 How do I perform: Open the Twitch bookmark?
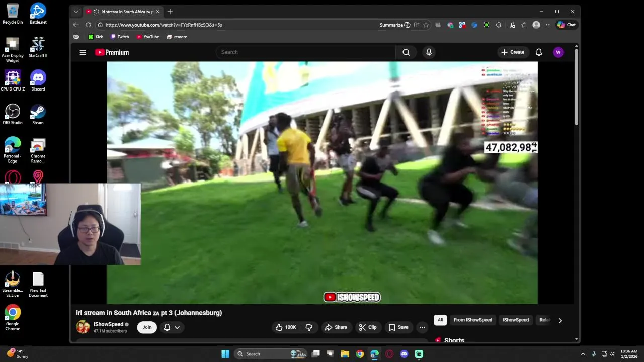click(x=120, y=37)
